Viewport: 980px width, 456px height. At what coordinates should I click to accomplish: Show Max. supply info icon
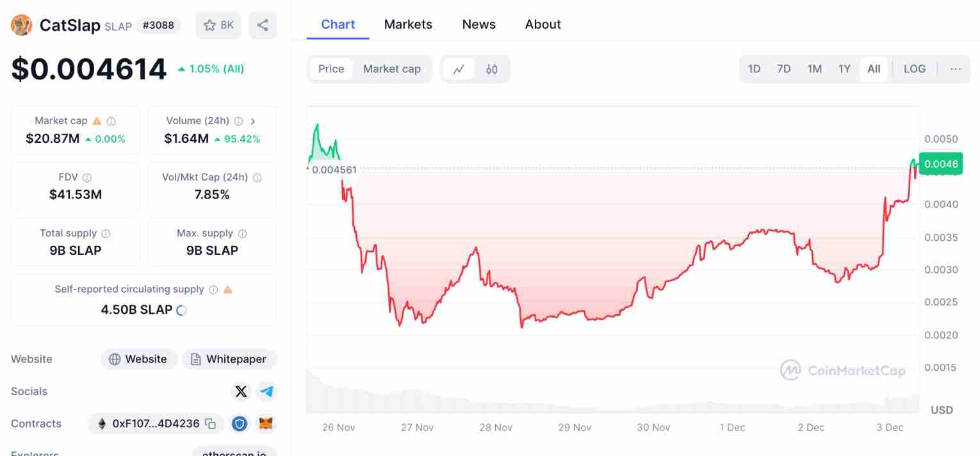pos(242,233)
